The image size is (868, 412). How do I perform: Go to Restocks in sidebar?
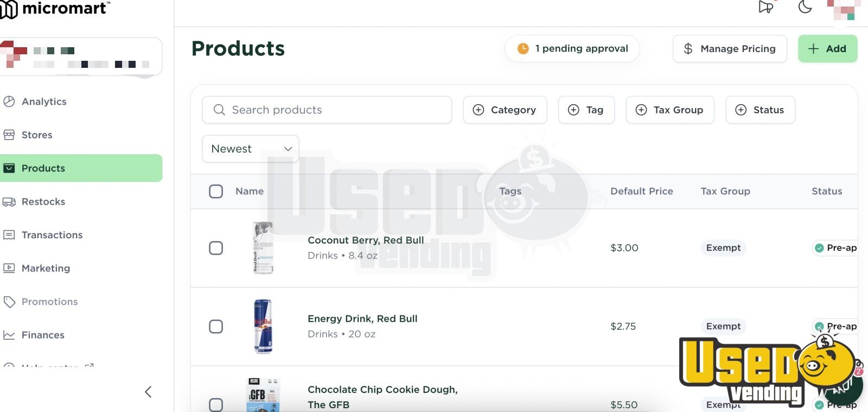pos(43,202)
